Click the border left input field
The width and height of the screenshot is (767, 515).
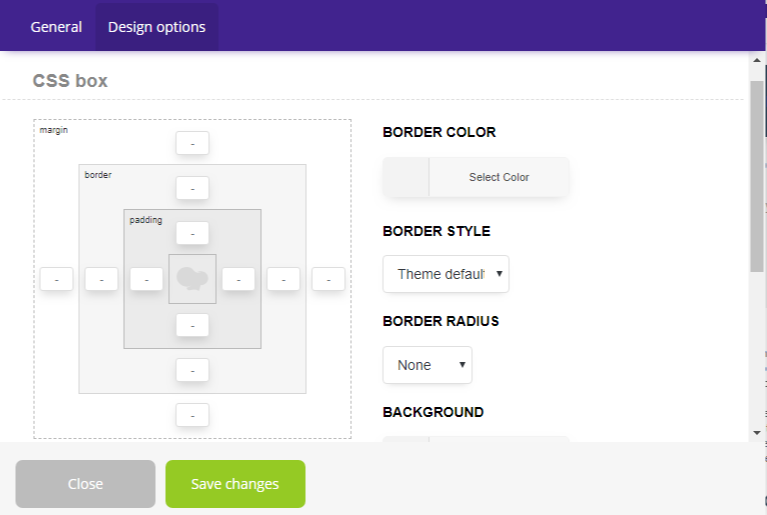pyautogui.click(x=102, y=279)
